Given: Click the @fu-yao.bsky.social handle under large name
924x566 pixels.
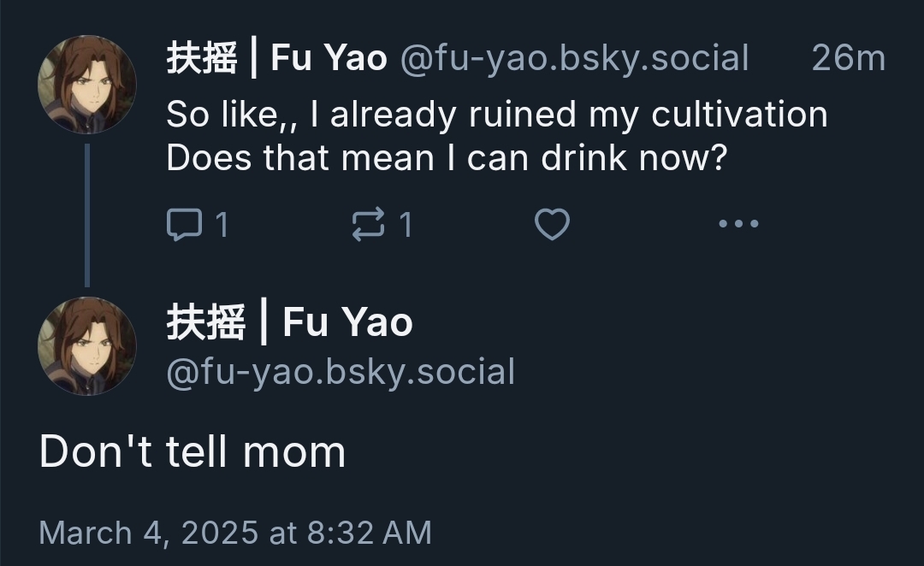Looking at the screenshot, I should (341, 372).
